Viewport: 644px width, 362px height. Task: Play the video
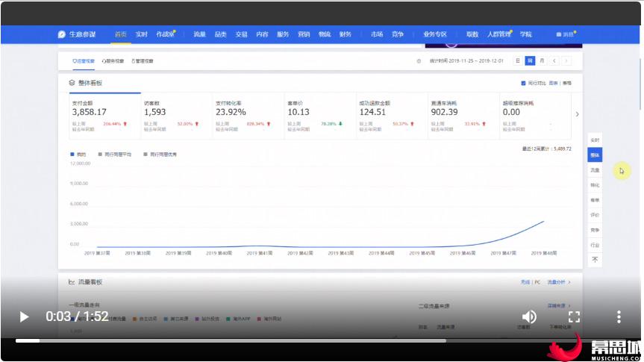pyautogui.click(x=24, y=316)
